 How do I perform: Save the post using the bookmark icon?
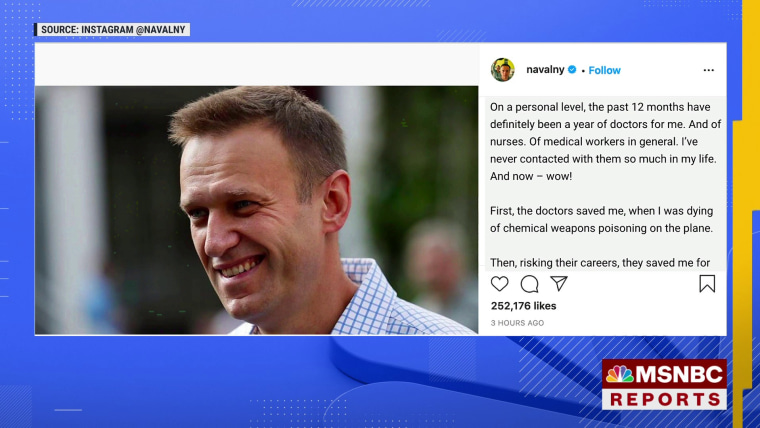coord(707,284)
